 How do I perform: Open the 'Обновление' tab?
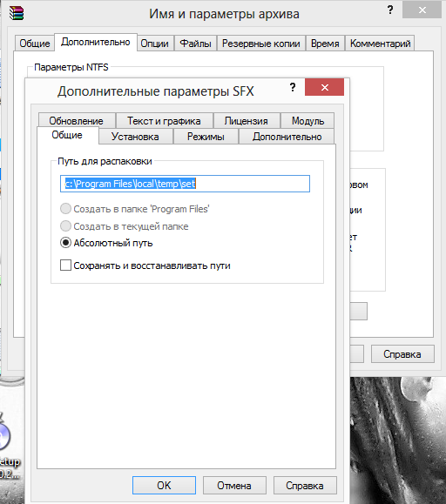tap(76, 121)
